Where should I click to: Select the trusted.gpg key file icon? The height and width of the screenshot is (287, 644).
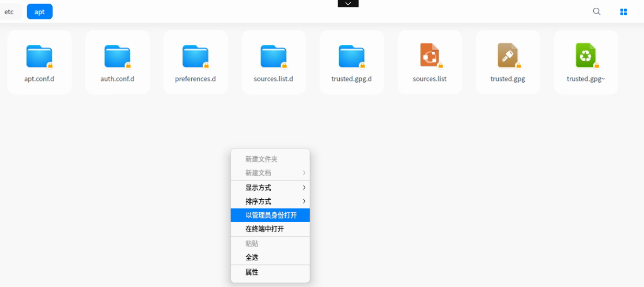tap(508, 55)
